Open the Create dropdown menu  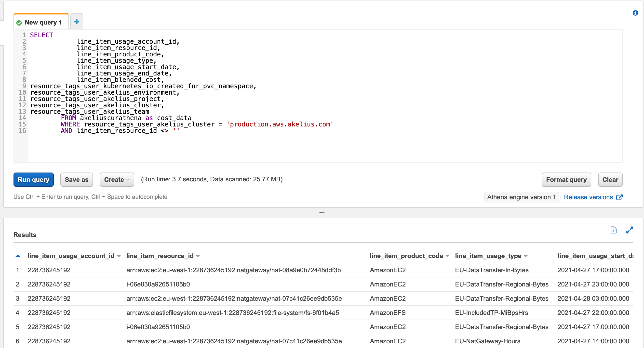point(117,179)
